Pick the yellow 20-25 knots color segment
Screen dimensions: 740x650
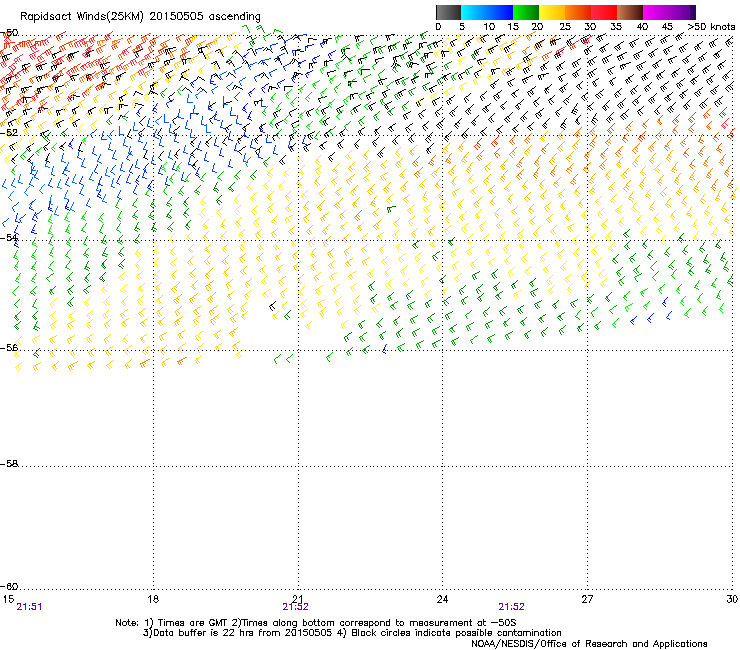tap(552, 12)
